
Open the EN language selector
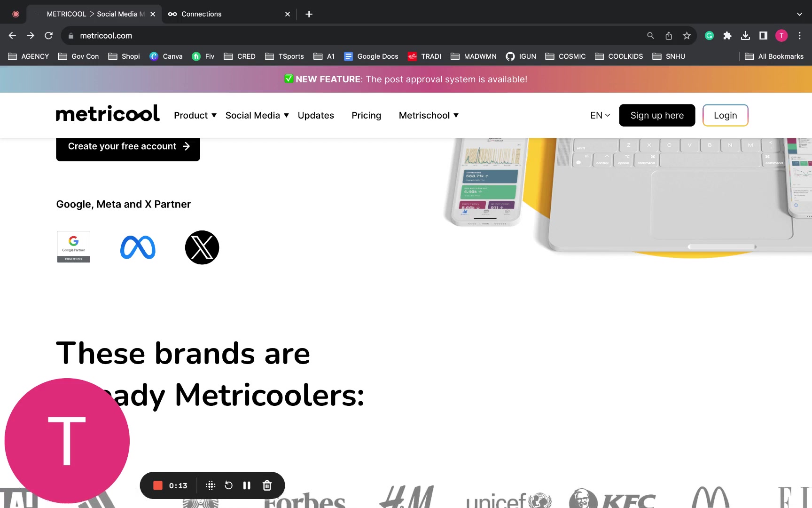[x=600, y=115]
